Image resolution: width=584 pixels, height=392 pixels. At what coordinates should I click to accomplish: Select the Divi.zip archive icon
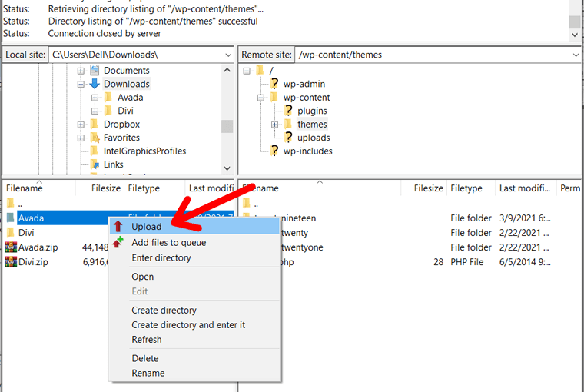[11, 261]
